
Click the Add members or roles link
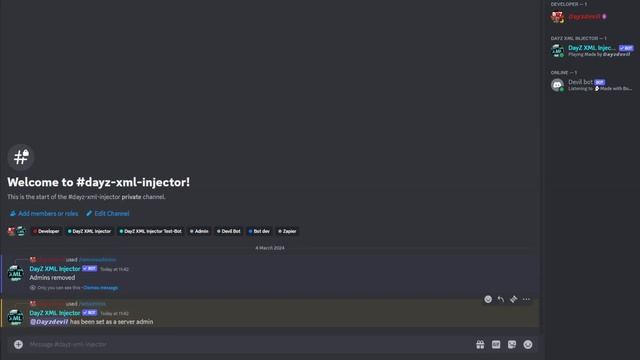click(44, 213)
